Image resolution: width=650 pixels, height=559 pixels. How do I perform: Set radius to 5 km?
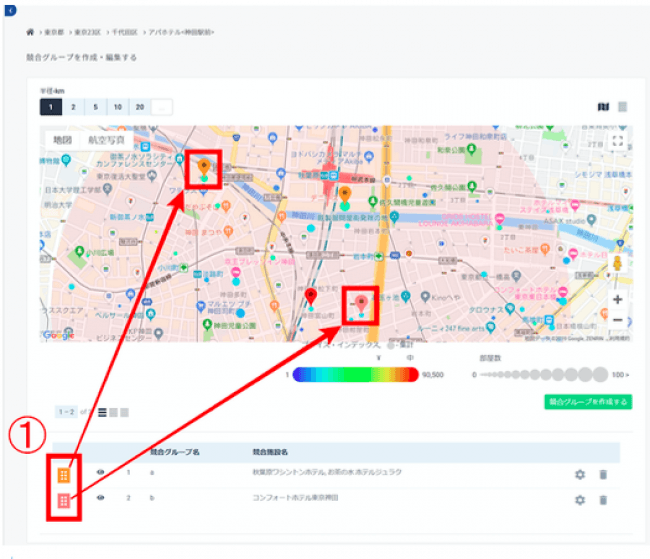[96, 107]
